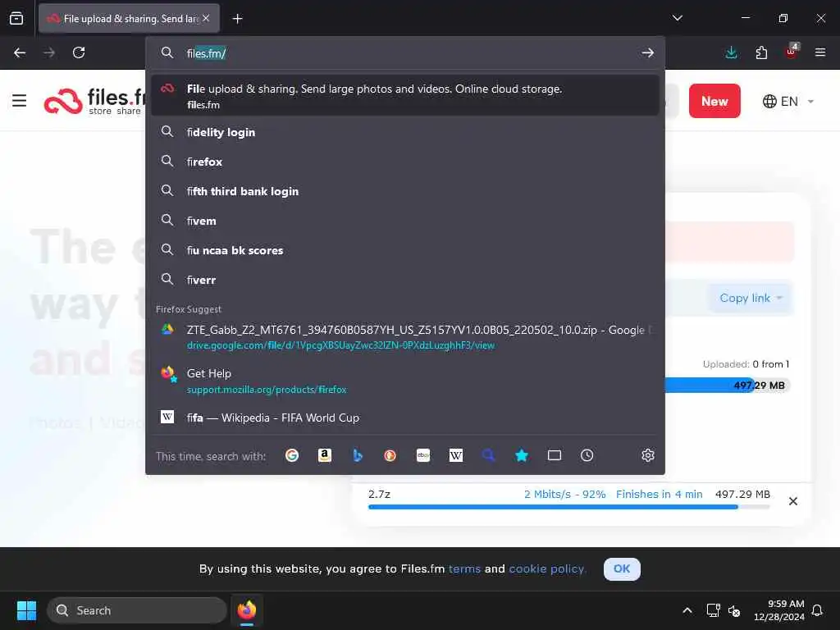Search this time with Google
840x630 pixels.
click(292, 455)
